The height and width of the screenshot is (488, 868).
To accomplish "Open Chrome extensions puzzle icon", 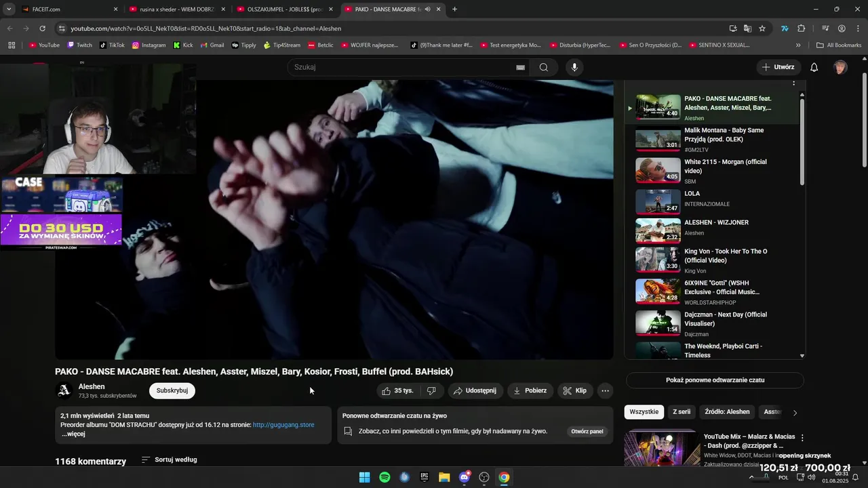I will (x=801, y=28).
